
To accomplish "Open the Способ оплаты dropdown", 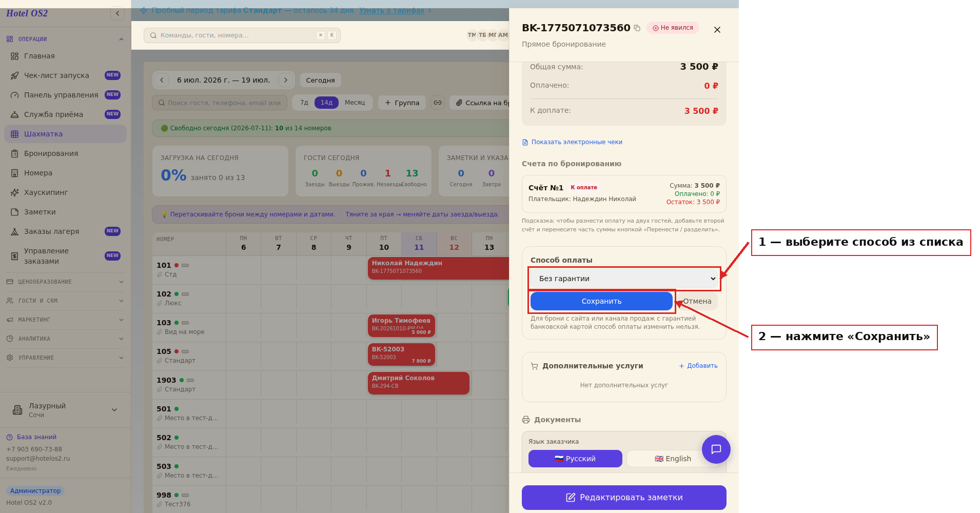I will pyautogui.click(x=624, y=279).
